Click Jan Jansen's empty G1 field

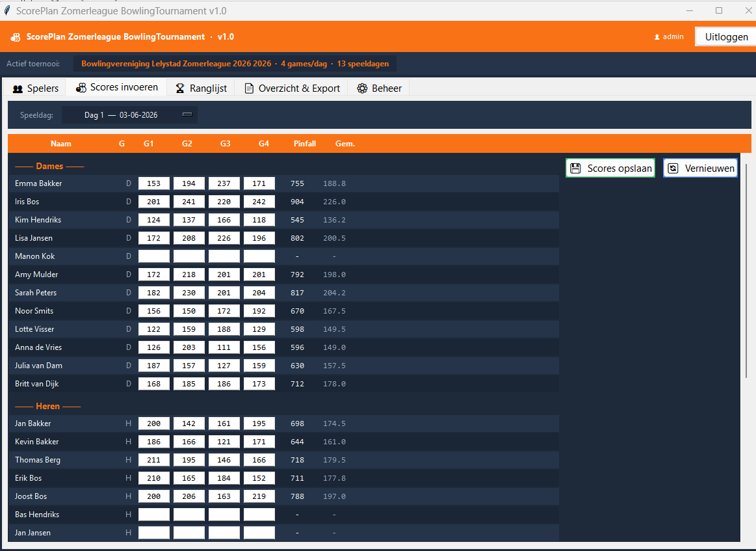154,533
